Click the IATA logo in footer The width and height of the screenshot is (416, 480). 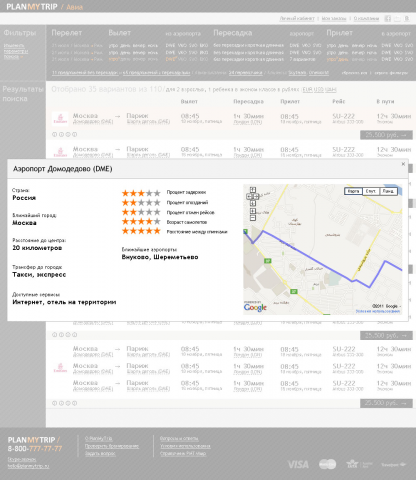359,464
